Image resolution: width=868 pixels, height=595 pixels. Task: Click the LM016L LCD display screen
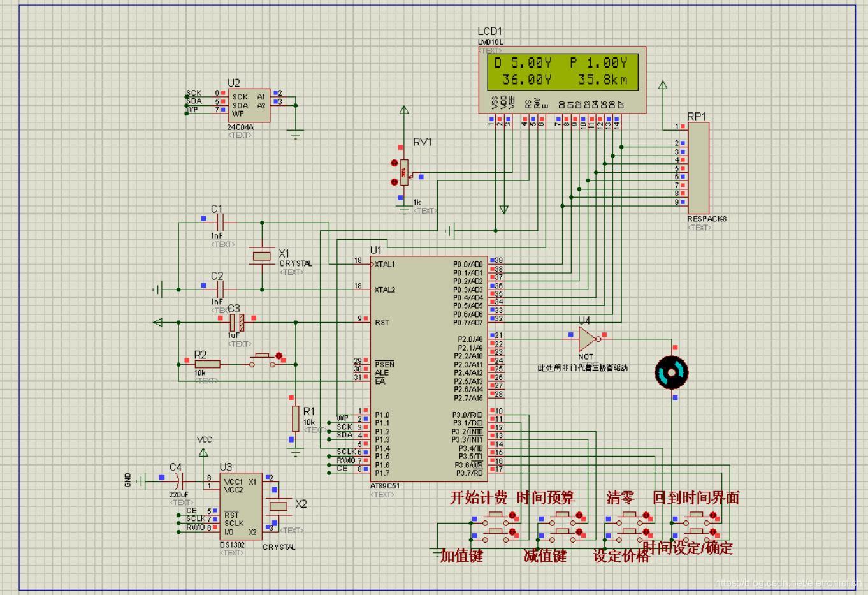pos(562,71)
